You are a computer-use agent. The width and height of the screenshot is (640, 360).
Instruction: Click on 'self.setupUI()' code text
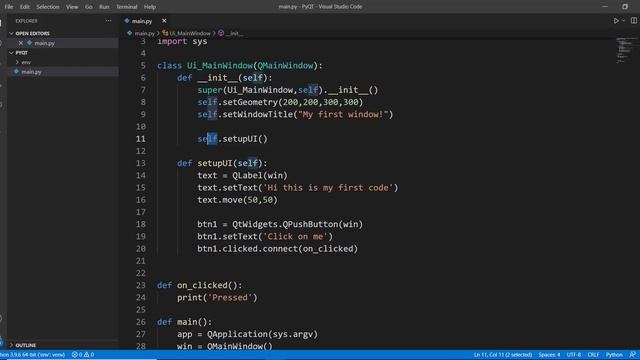point(232,139)
